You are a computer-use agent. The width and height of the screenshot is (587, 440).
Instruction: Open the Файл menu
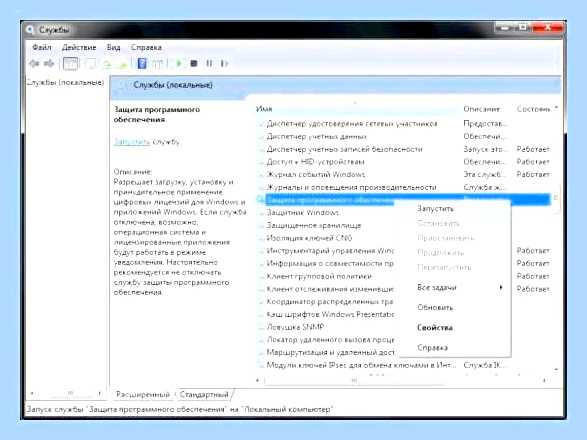click(42, 48)
